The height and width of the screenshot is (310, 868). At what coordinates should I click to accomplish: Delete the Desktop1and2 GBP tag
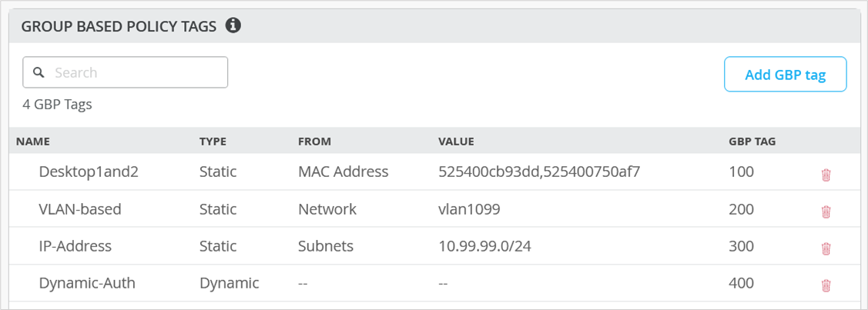826,175
